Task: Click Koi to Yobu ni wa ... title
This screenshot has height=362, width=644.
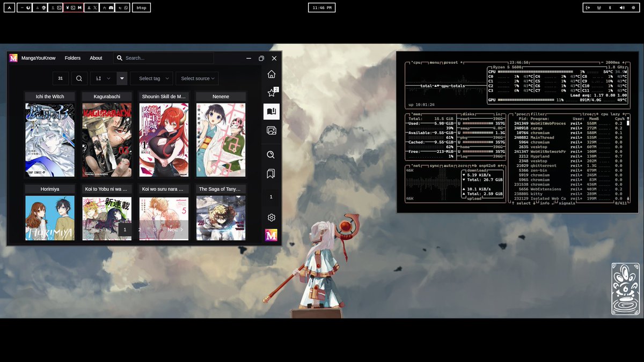Action: [x=107, y=189]
